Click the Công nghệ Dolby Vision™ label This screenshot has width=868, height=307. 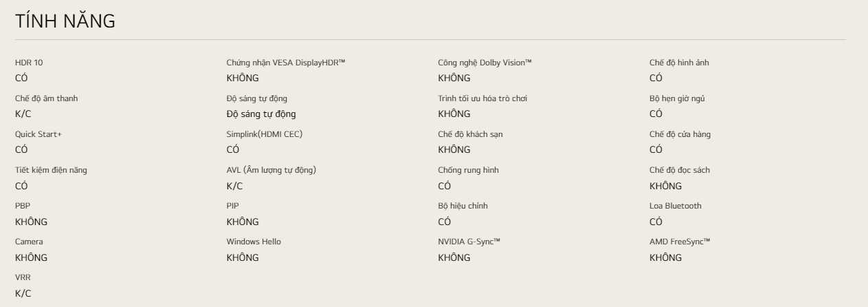[485, 63]
